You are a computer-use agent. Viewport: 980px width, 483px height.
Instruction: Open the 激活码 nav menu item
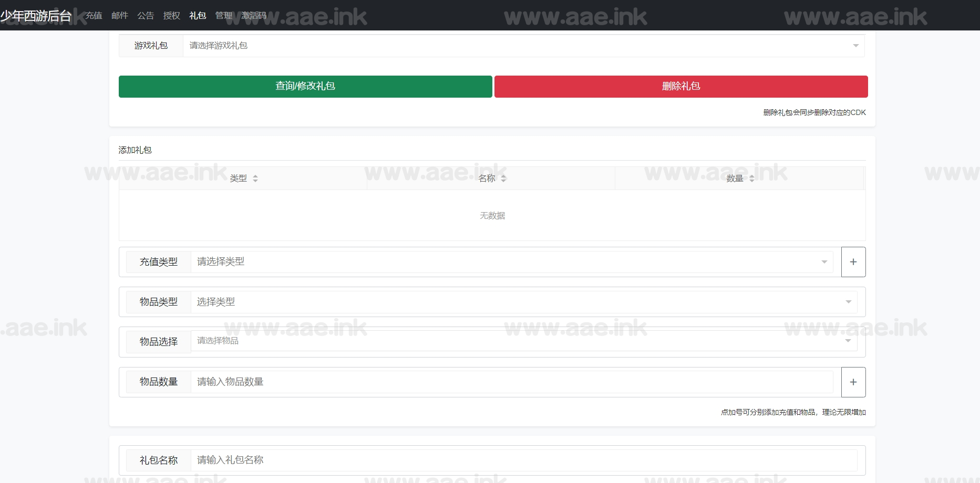click(x=254, y=16)
